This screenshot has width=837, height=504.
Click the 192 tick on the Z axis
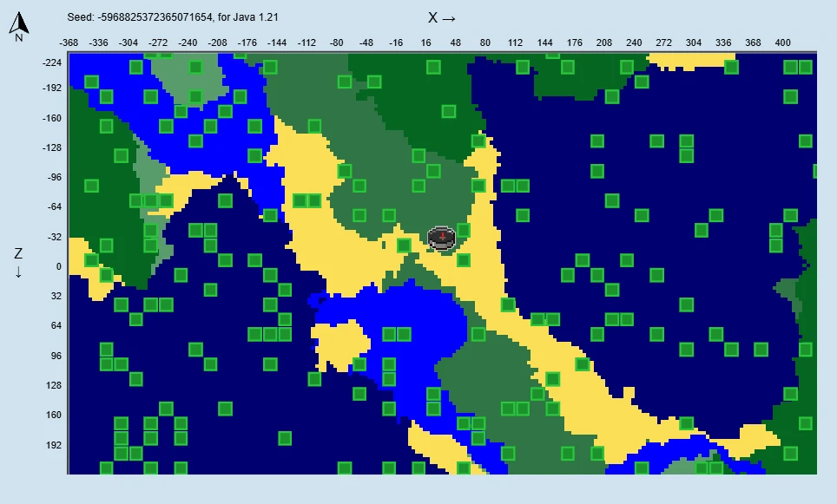[x=53, y=445]
